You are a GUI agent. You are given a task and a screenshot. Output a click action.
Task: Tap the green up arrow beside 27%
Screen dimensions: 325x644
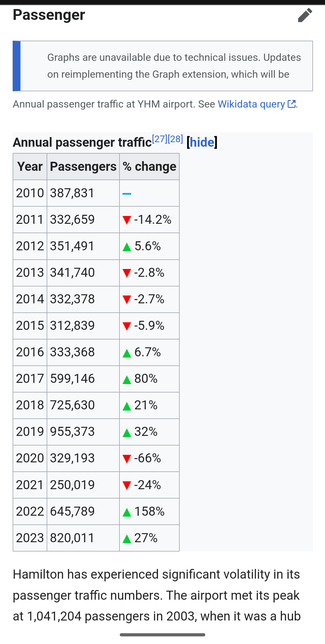click(127, 539)
